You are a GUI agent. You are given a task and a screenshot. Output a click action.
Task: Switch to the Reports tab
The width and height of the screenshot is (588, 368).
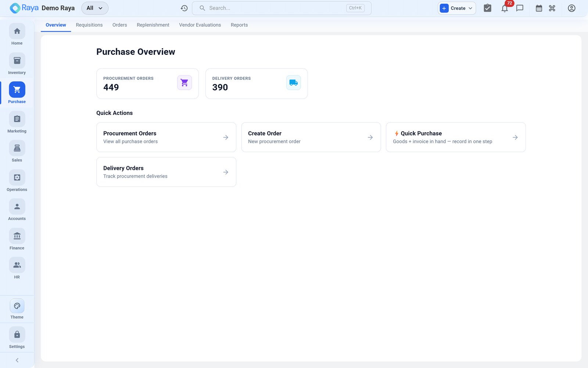click(239, 25)
